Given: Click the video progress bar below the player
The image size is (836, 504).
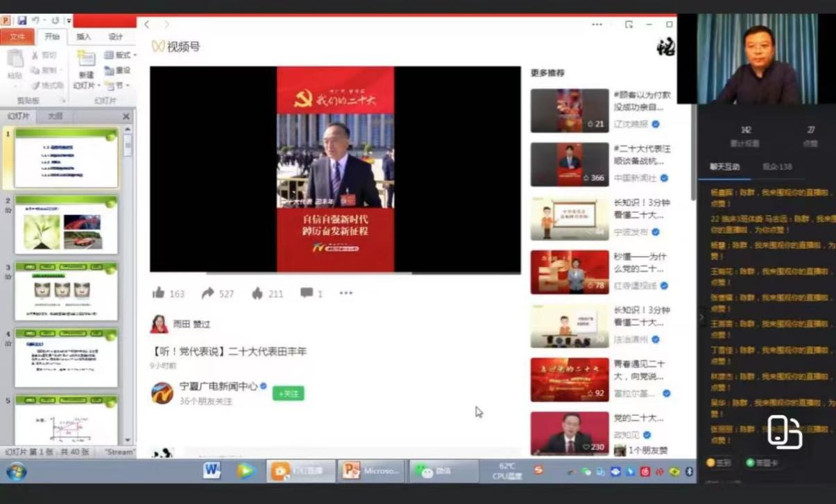Looking at the screenshot, I should (335, 273).
